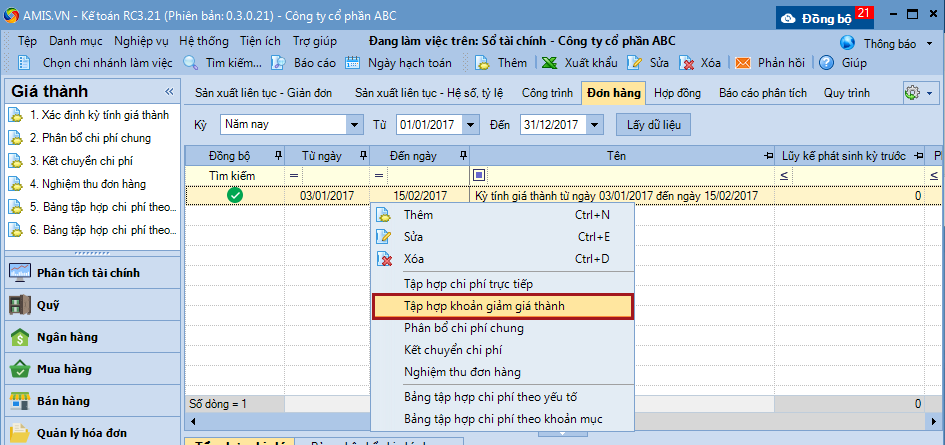Expand the Kỳ period dropdown
Screen dimensions: 945x445
click(x=354, y=125)
